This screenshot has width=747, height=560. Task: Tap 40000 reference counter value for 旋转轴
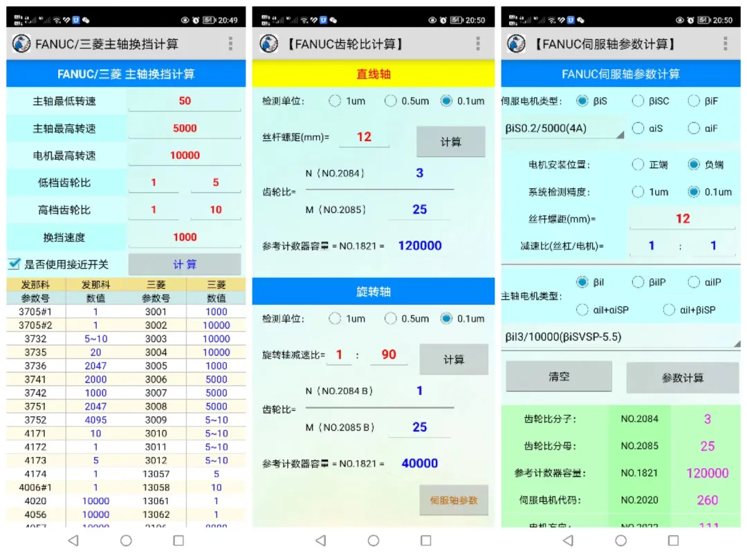click(x=420, y=463)
